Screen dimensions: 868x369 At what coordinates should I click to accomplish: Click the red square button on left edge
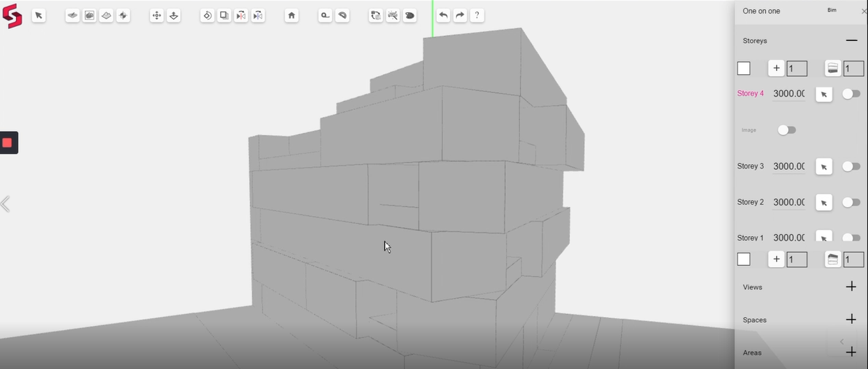click(x=8, y=143)
